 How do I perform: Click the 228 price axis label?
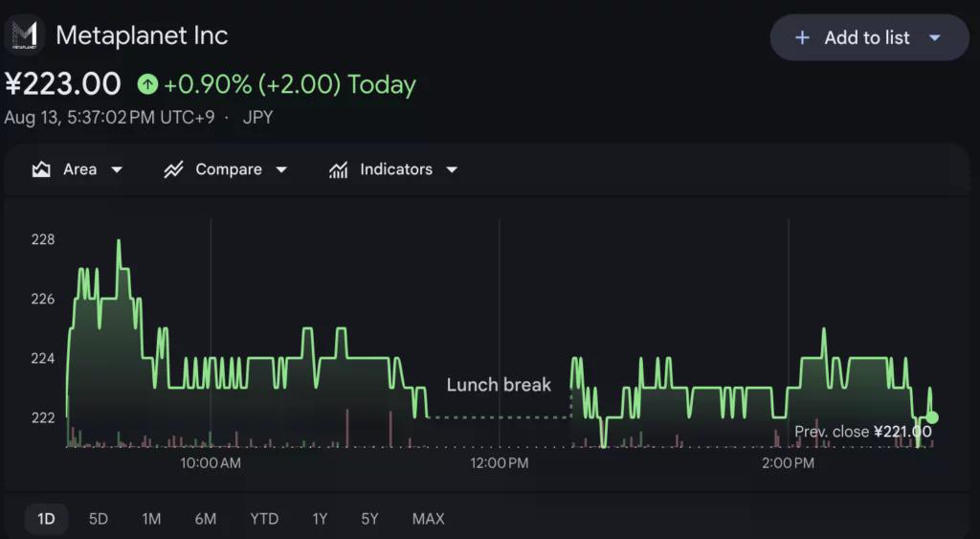(43, 239)
